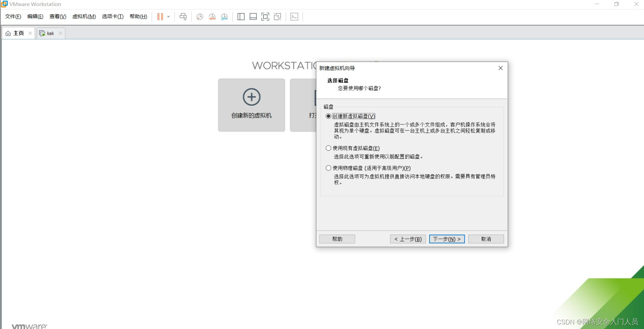Close the 新建虚拟机向导 dialog
Screen dimensions: 644x329
[500, 68]
